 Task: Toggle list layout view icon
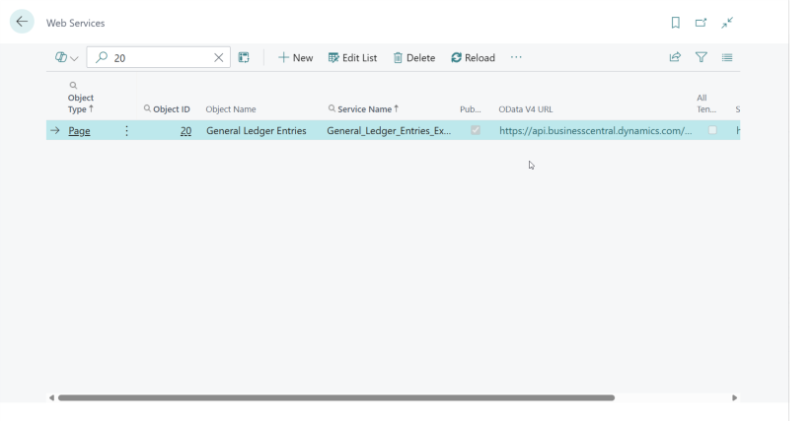(727, 58)
